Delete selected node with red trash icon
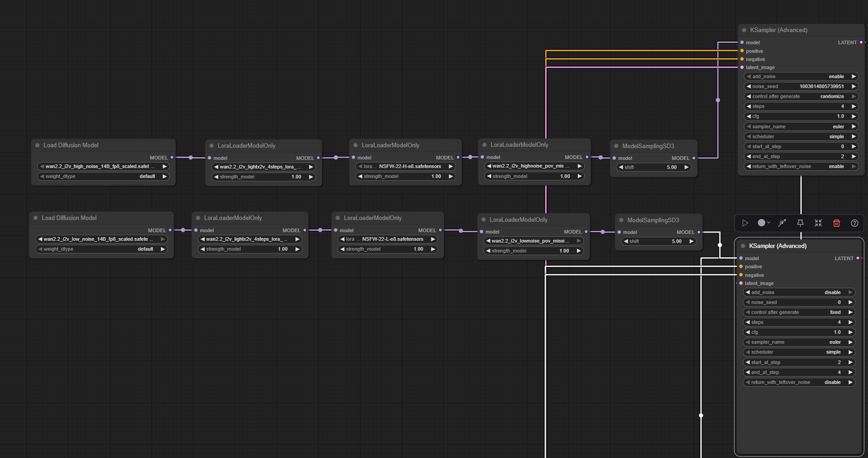The height and width of the screenshot is (458, 868). point(836,223)
